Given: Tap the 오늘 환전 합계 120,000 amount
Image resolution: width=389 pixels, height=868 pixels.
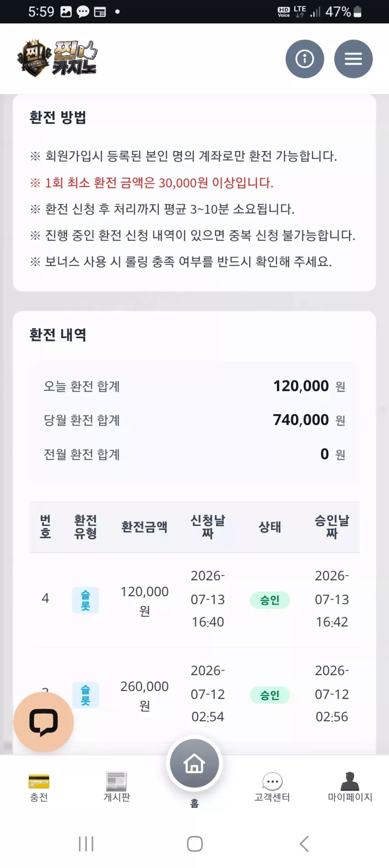Looking at the screenshot, I should click(301, 386).
